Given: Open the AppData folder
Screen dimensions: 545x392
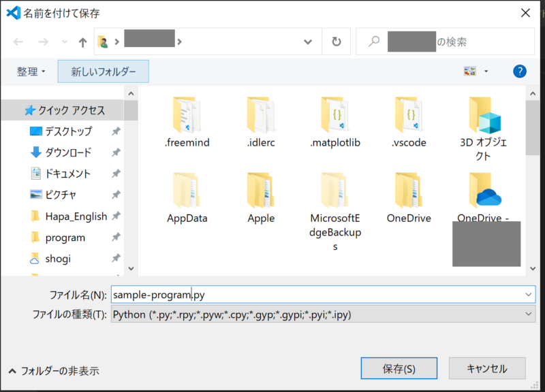Looking at the screenshot, I should point(187,191).
